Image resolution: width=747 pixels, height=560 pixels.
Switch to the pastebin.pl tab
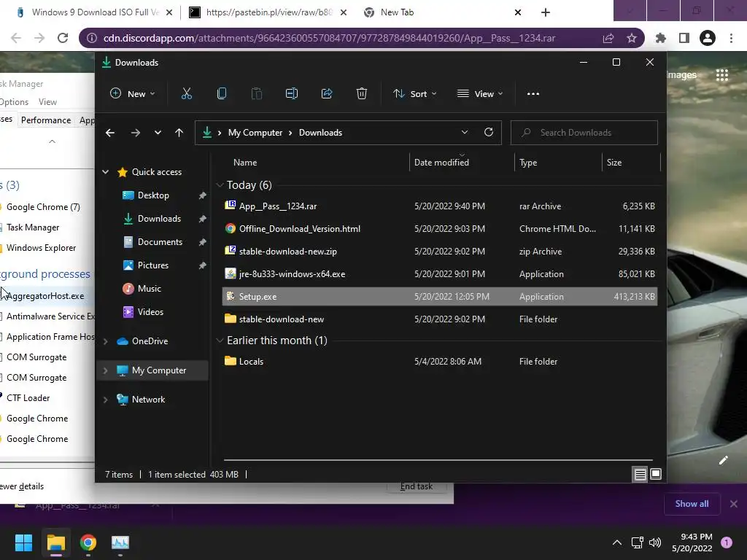(x=268, y=12)
